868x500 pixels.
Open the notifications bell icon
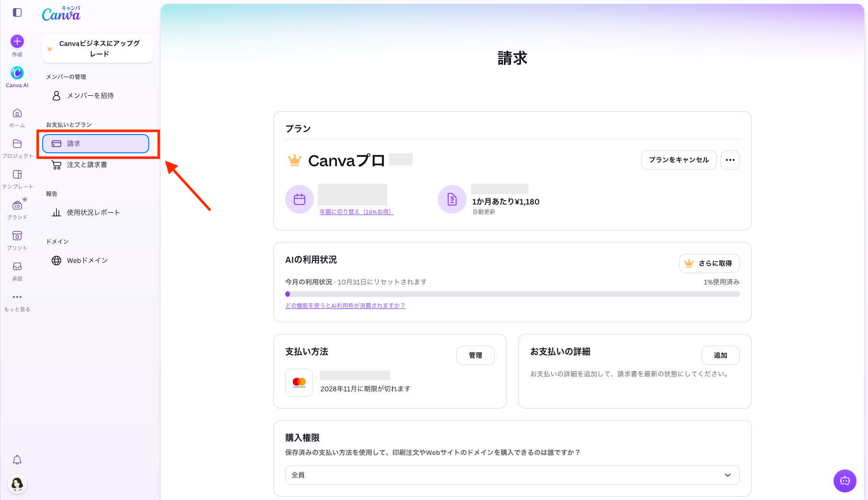pyautogui.click(x=17, y=460)
